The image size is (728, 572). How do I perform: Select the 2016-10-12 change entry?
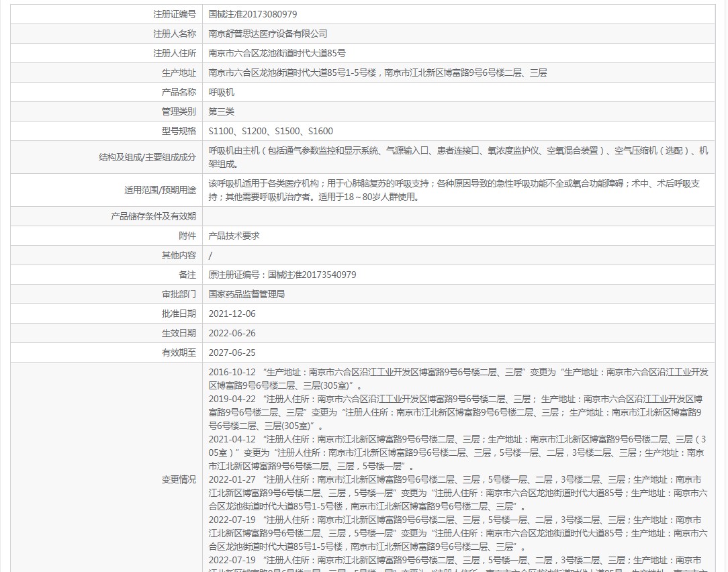point(458,379)
